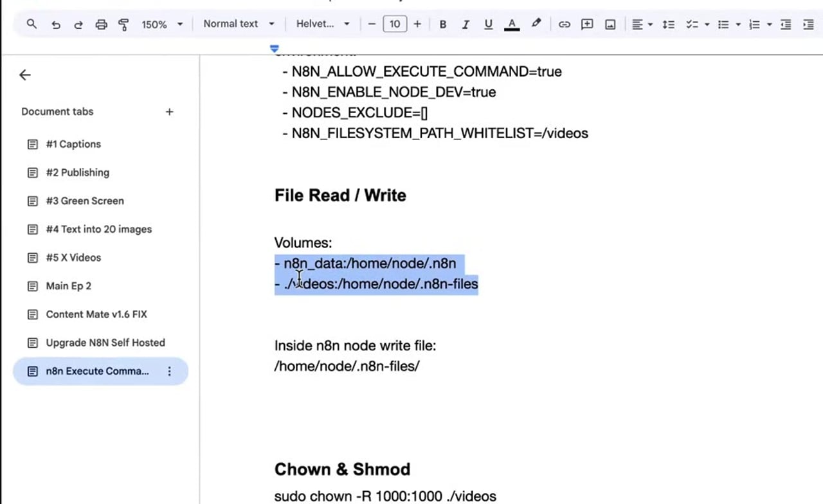Activate the paint format tool

tap(123, 24)
